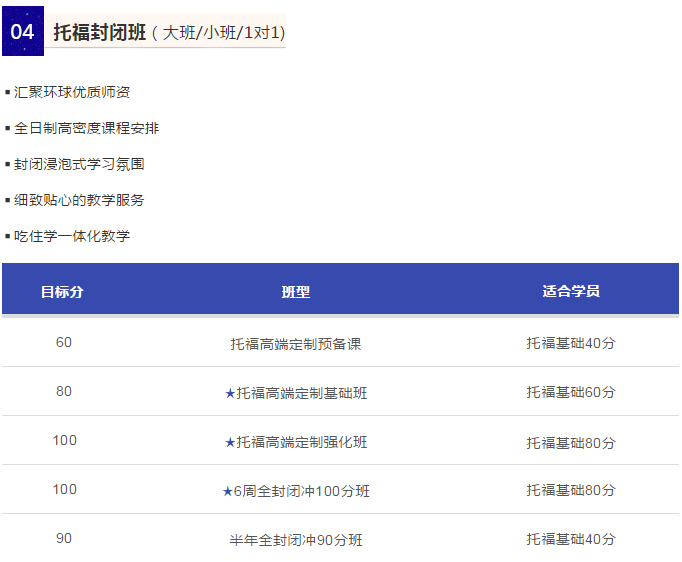
Task: Click target score 80 cell
Action: [64, 391]
